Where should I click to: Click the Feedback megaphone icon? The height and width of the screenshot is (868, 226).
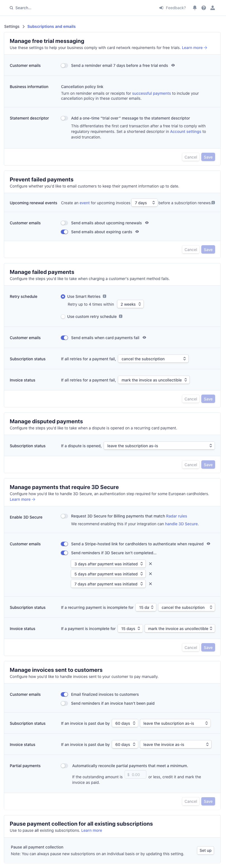tap(161, 8)
